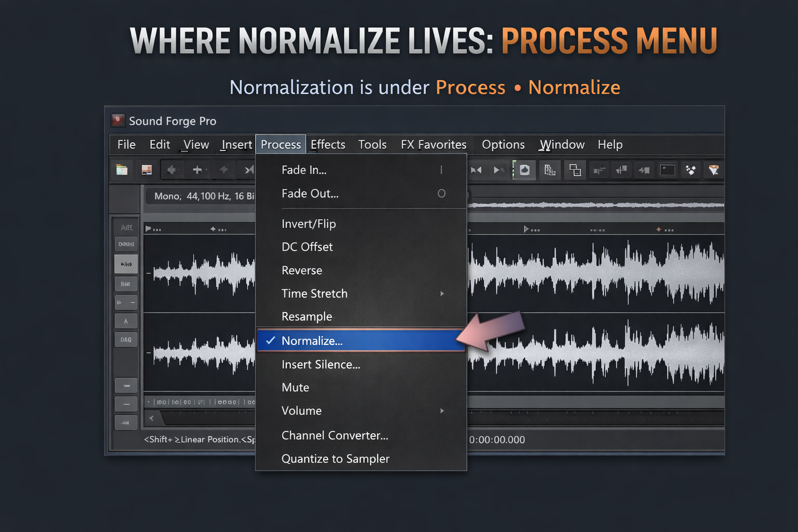This screenshot has height=532, width=798.
Task: Click the funnel icon at toolbar's right end
Action: pyautogui.click(x=713, y=170)
